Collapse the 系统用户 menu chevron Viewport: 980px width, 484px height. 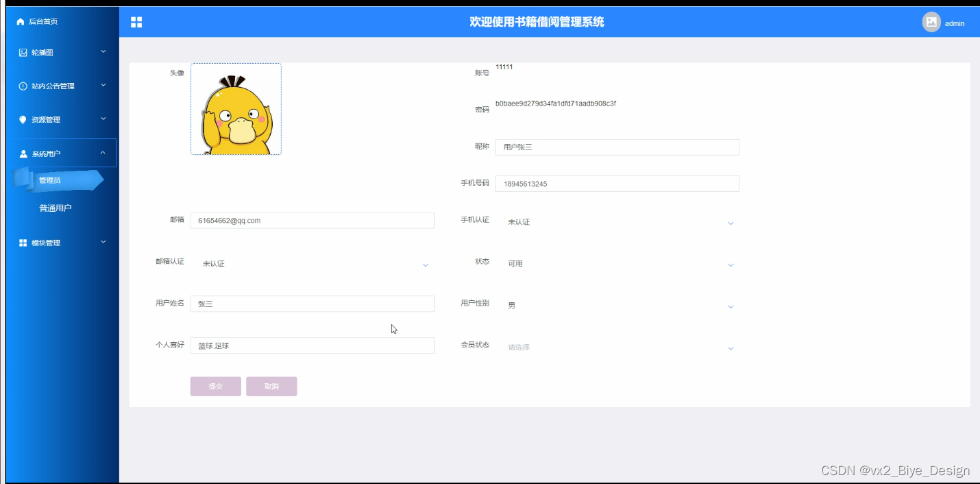103,153
